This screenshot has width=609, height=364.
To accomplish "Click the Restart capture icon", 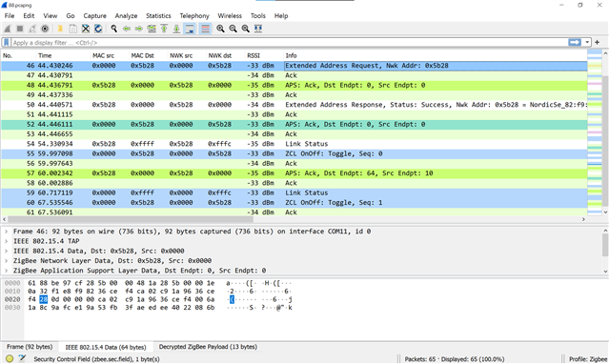I will (32, 29).
